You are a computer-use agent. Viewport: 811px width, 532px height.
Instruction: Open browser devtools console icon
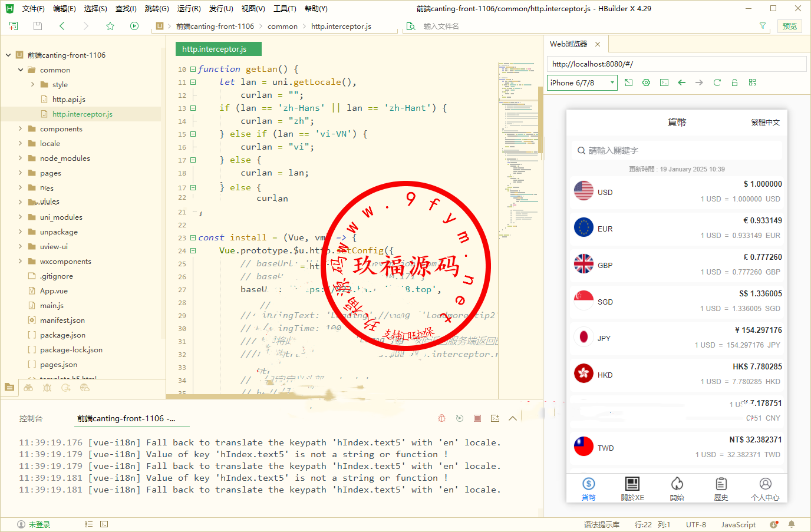tap(664, 82)
